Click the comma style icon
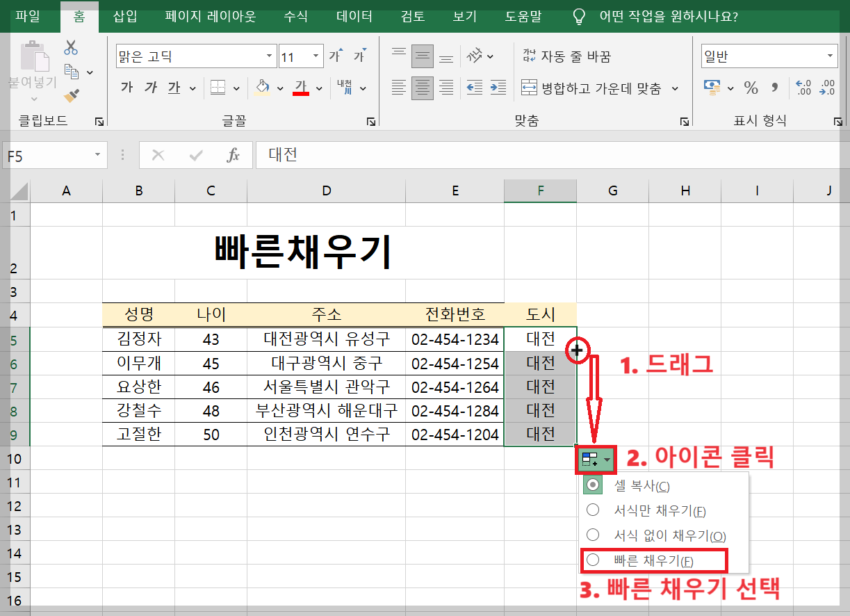This screenshot has width=850, height=616. click(x=775, y=88)
